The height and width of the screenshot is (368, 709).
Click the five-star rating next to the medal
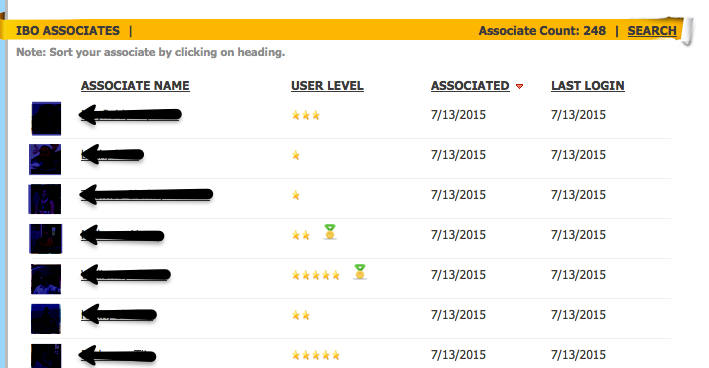click(316, 275)
